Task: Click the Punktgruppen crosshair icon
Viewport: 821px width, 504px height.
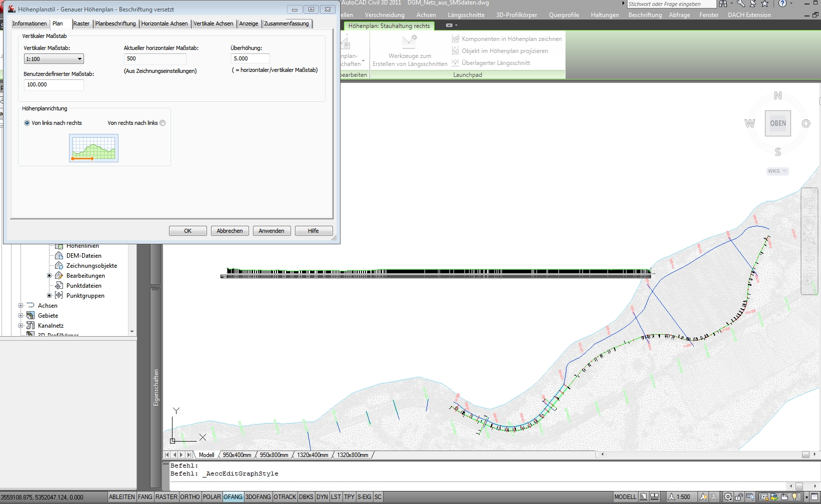Action: [x=59, y=295]
